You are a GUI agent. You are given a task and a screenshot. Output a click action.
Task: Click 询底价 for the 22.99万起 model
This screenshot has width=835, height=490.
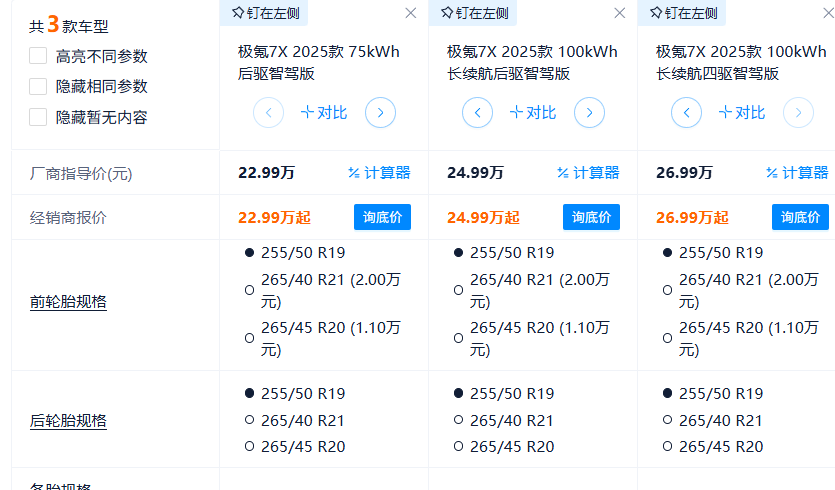point(382,217)
